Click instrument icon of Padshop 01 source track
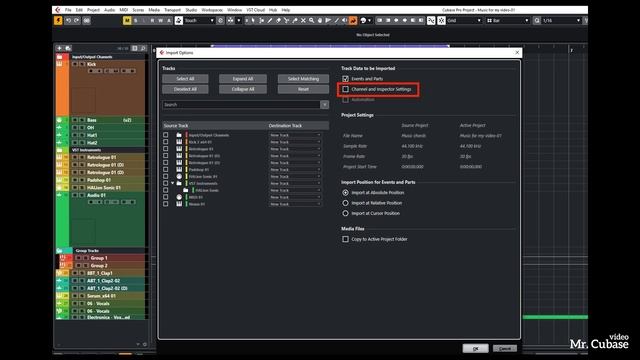 pos(179,169)
